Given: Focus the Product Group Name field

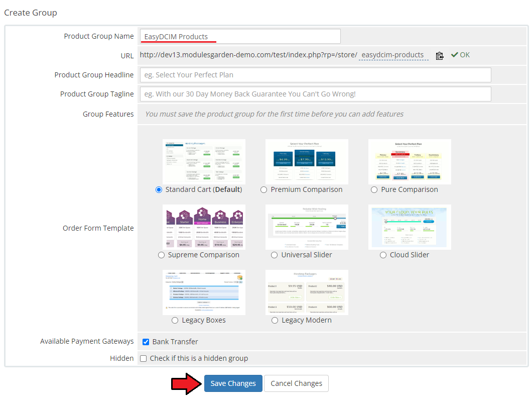Looking at the screenshot, I should [240, 36].
